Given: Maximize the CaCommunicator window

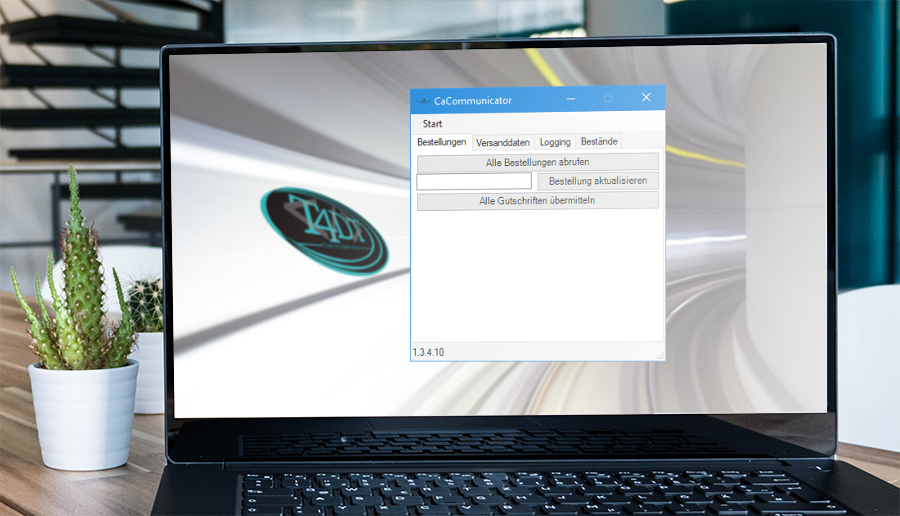Looking at the screenshot, I should click(x=608, y=98).
